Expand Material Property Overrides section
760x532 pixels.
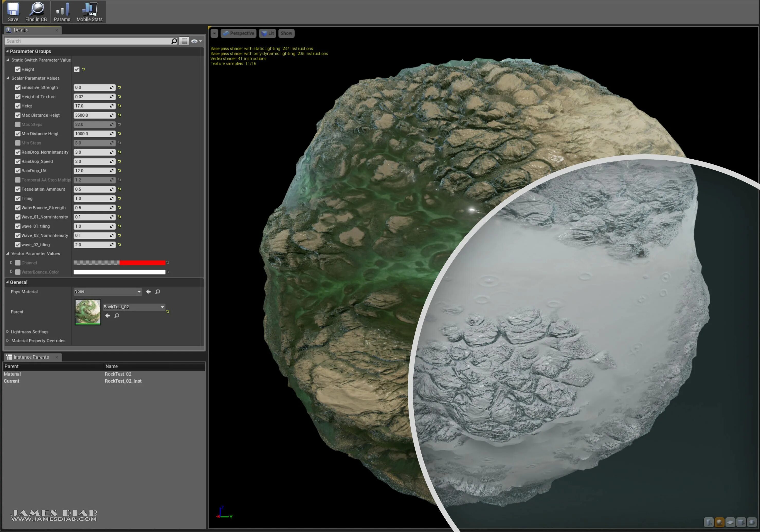pyautogui.click(x=8, y=341)
